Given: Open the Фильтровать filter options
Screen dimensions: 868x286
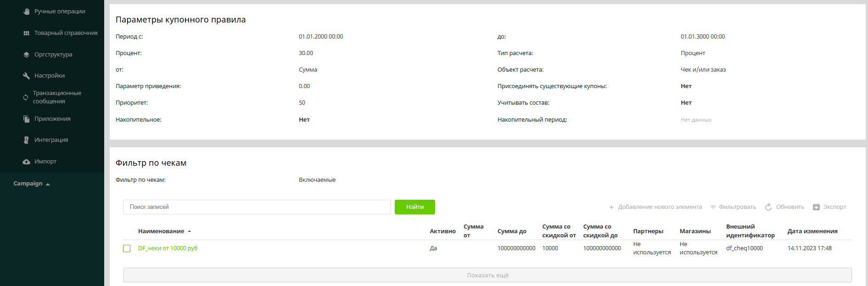Looking at the screenshot, I should pos(733,207).
